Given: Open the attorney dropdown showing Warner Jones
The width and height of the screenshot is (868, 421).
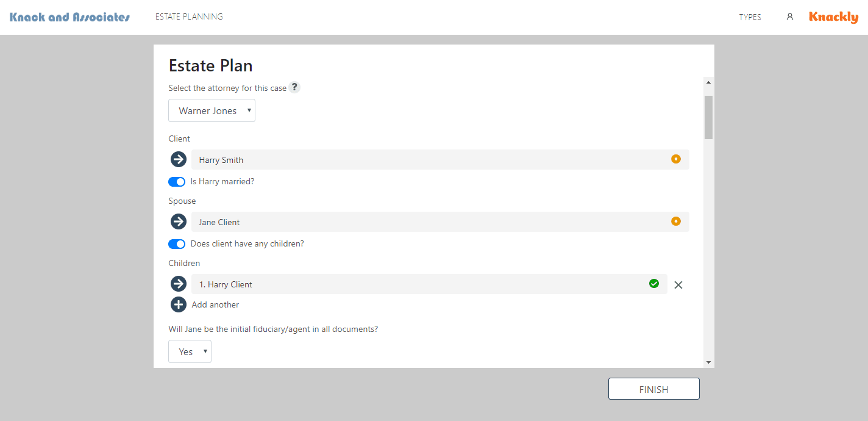Looking at the screenshot, I should pos(212,111).
